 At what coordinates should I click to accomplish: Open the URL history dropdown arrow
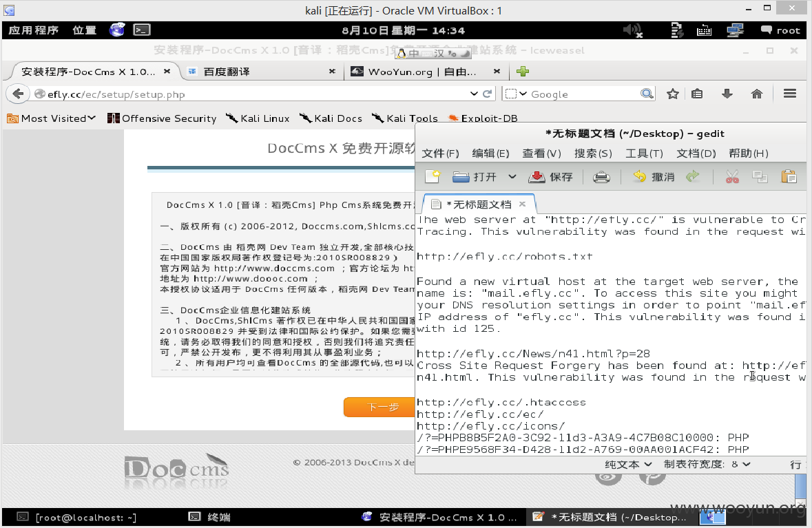(474, 94)
